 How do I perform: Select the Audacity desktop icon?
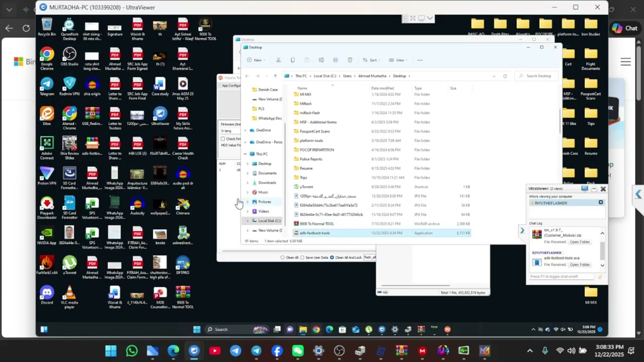[x=137, y=206]
